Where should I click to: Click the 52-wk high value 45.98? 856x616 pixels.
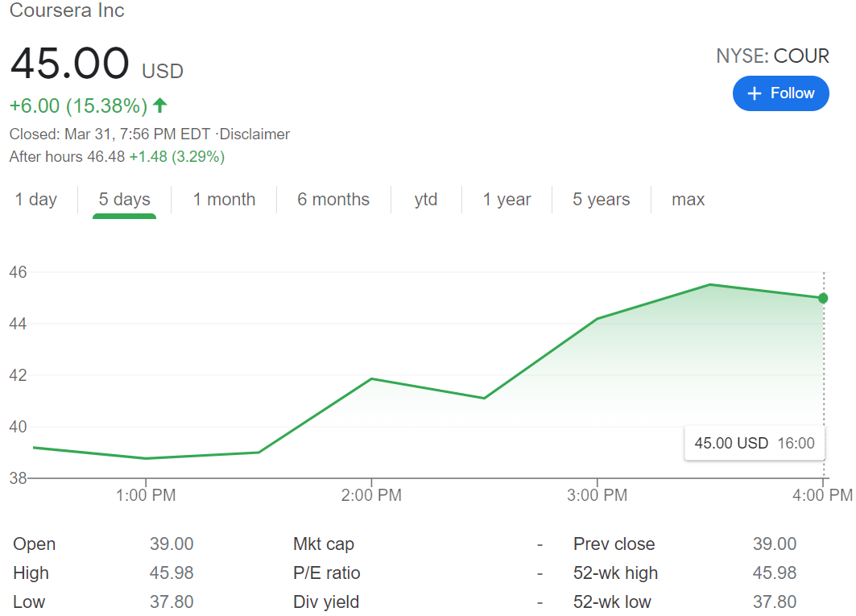(775, 573)
